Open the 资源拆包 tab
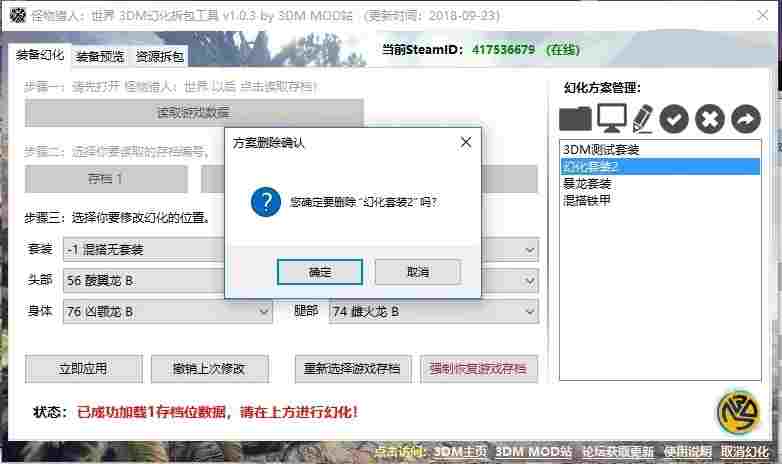The image size is (782, 464). pos(160,57)
